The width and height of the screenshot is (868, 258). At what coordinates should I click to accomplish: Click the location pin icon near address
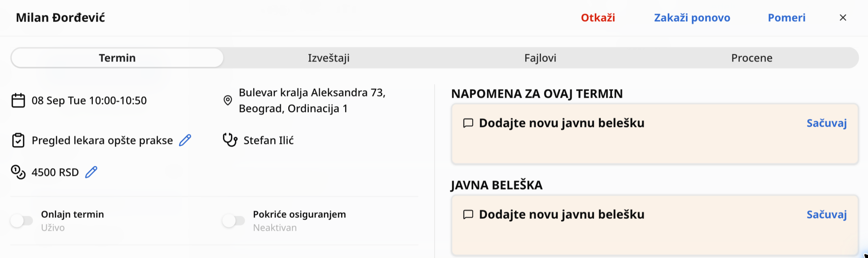click(228, 100)
